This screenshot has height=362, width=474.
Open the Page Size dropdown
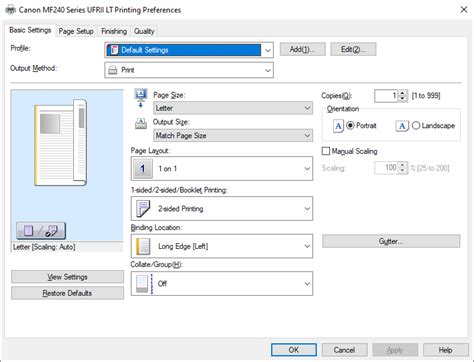(x=233, y=108)
